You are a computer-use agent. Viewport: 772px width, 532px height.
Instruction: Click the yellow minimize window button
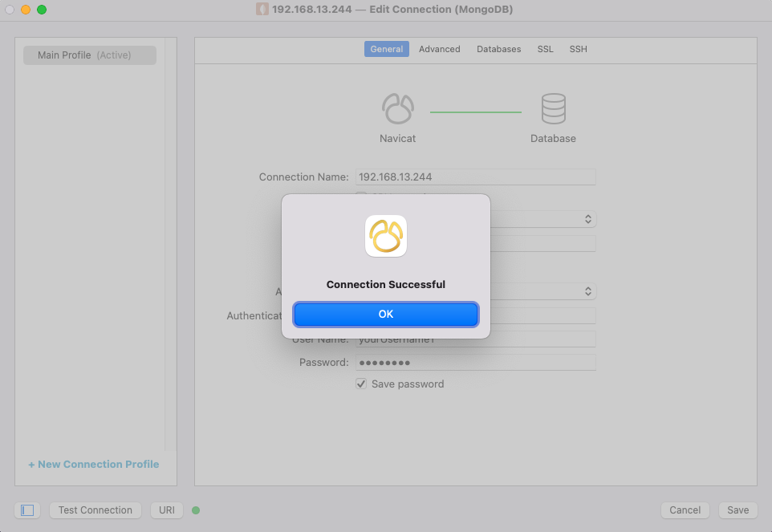(x=26, y=10)
